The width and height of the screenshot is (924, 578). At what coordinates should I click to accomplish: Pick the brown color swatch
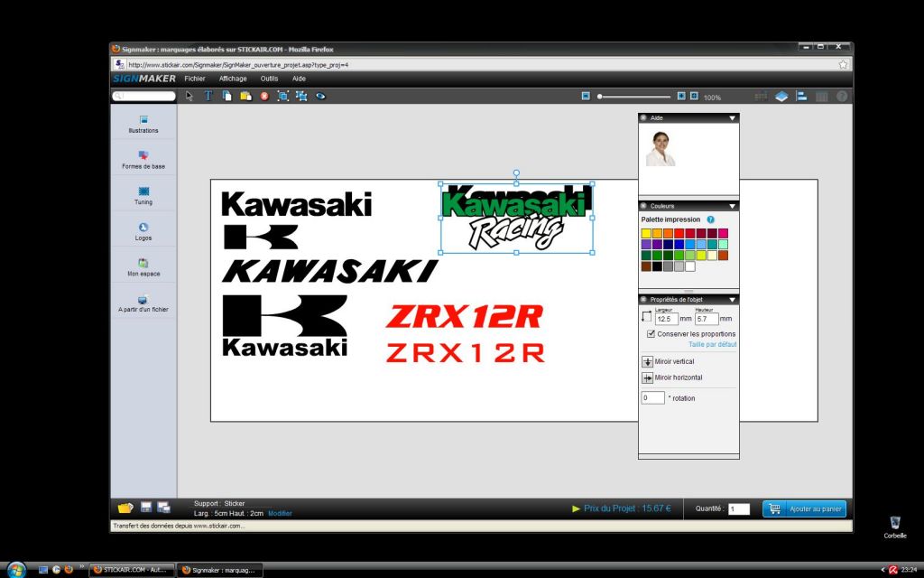(646, 266)
